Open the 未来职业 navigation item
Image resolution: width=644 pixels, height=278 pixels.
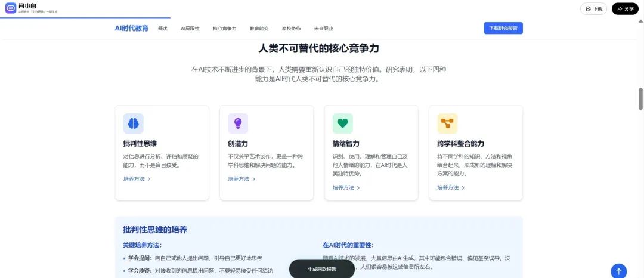324,29
